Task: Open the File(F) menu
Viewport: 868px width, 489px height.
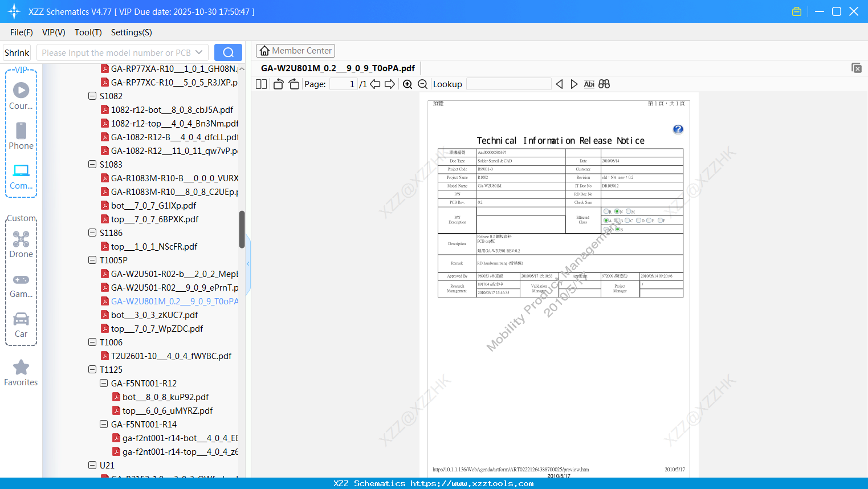Action: pyautogui.click(x=22, y=32)
